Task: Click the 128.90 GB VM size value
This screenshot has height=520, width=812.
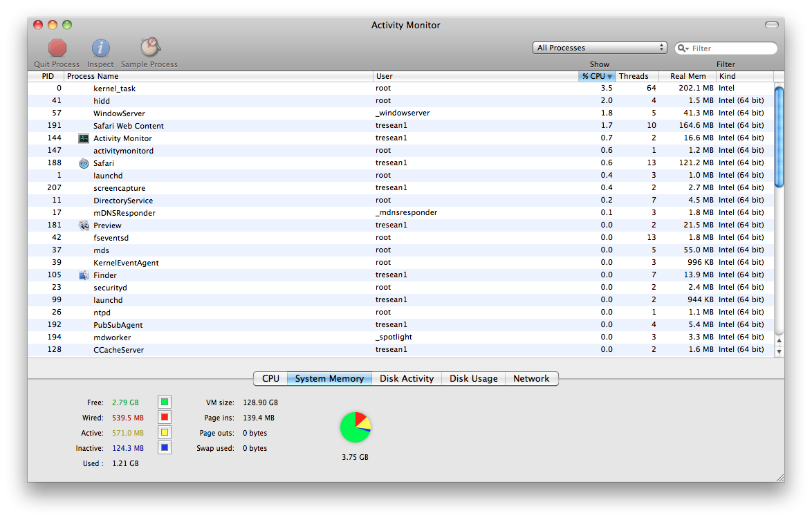Action: pyautogui.click(x=261, y=402)
